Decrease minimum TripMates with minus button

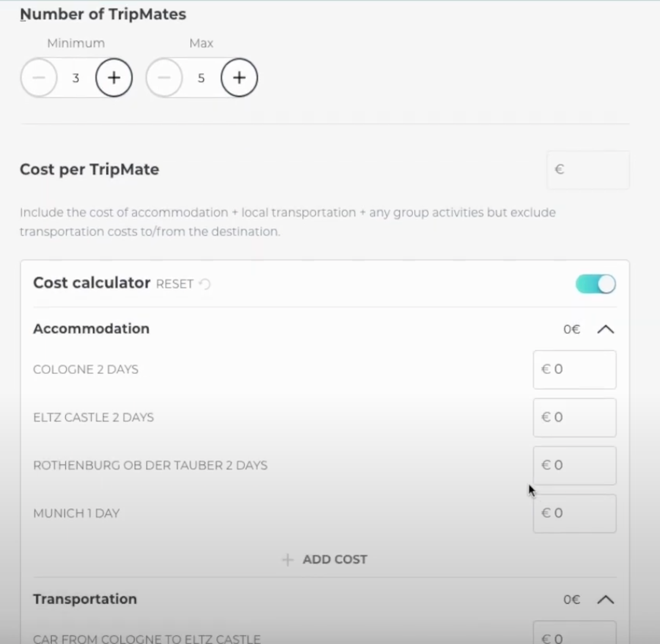(39, 78)
